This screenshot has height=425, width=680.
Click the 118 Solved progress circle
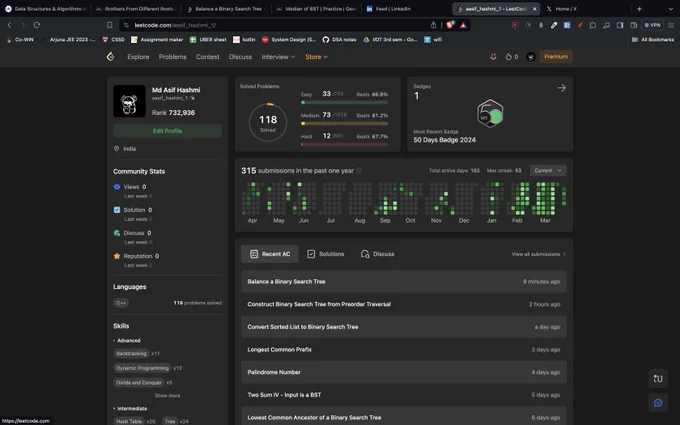268,122
